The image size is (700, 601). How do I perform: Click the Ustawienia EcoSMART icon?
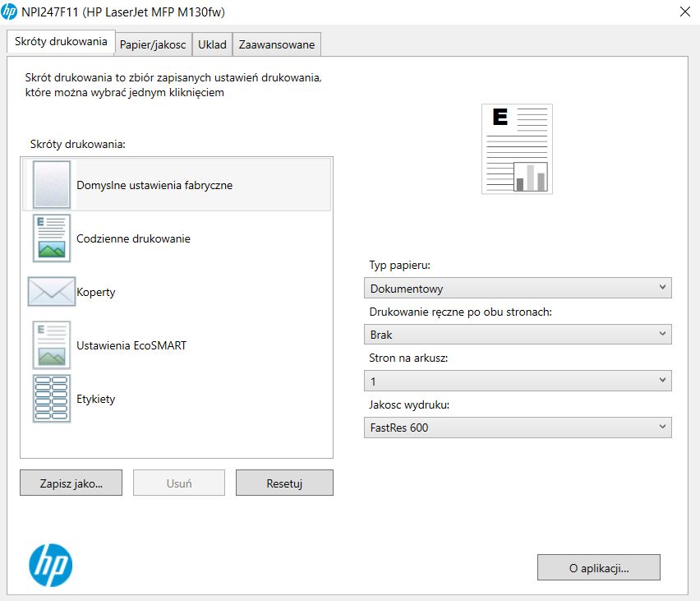point(52,345)
